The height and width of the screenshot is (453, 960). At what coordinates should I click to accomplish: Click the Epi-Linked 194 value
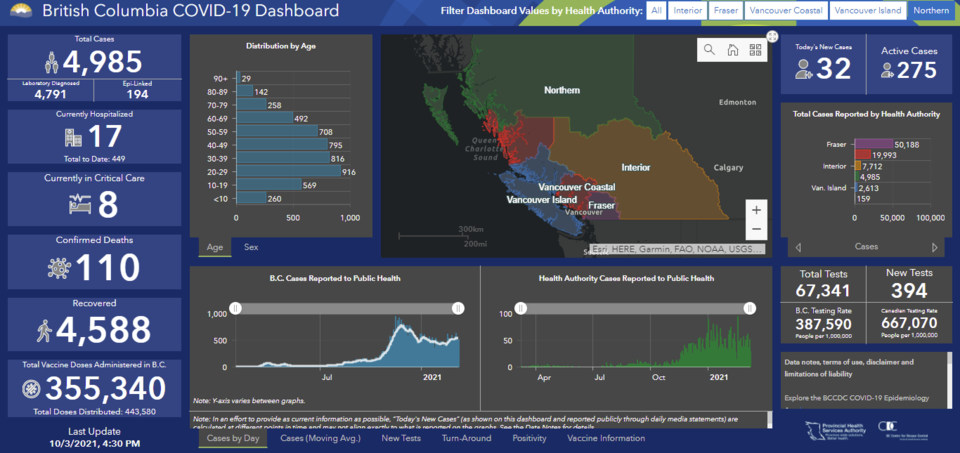138,94
